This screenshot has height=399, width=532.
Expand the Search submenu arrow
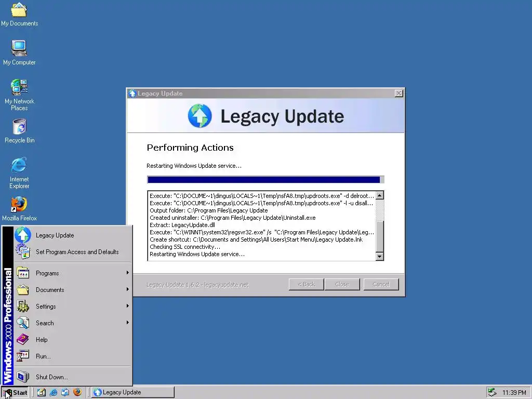(128, 322)
